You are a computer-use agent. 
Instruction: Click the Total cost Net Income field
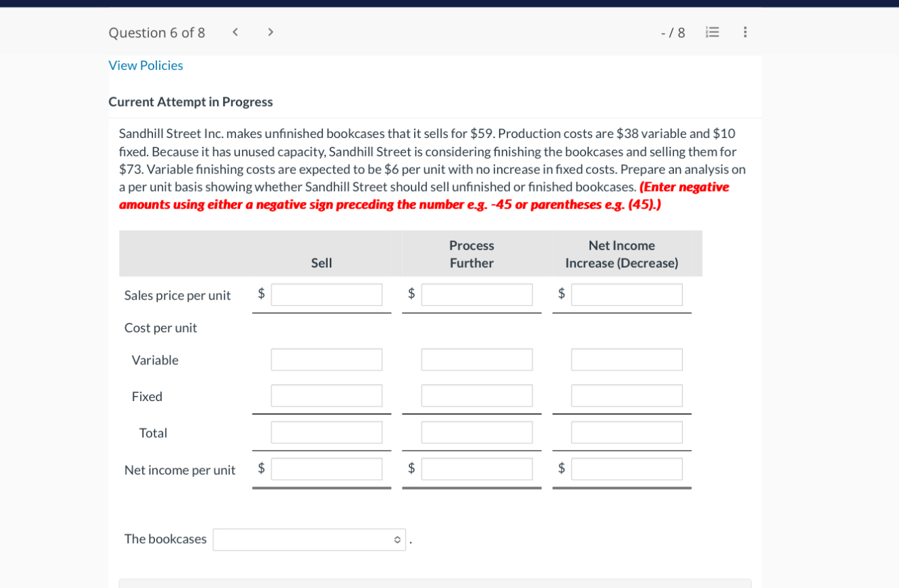[626, 432]
